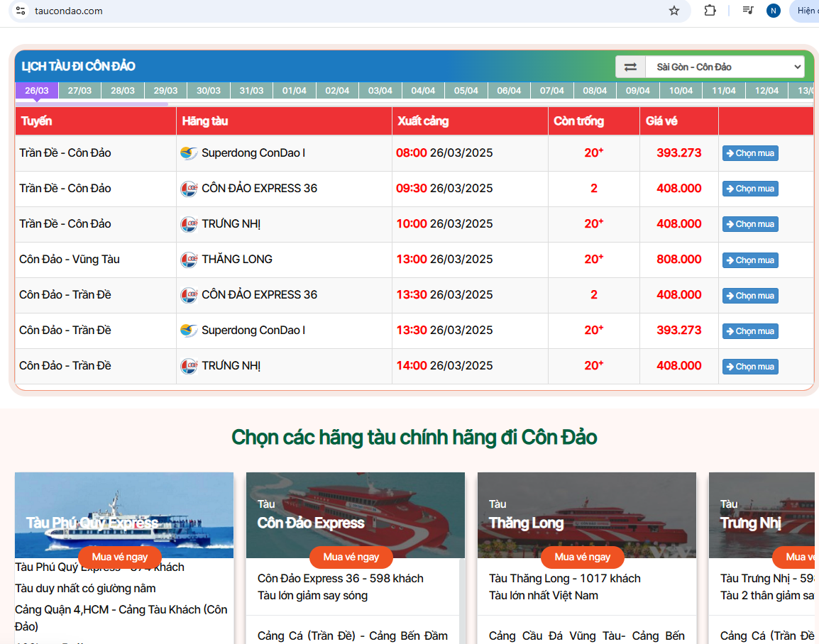This screenshot has height=644, width=819.
Task: Open the Sài Gòn - Côn Đảo route dropdown
Action: tap(725, 67)
